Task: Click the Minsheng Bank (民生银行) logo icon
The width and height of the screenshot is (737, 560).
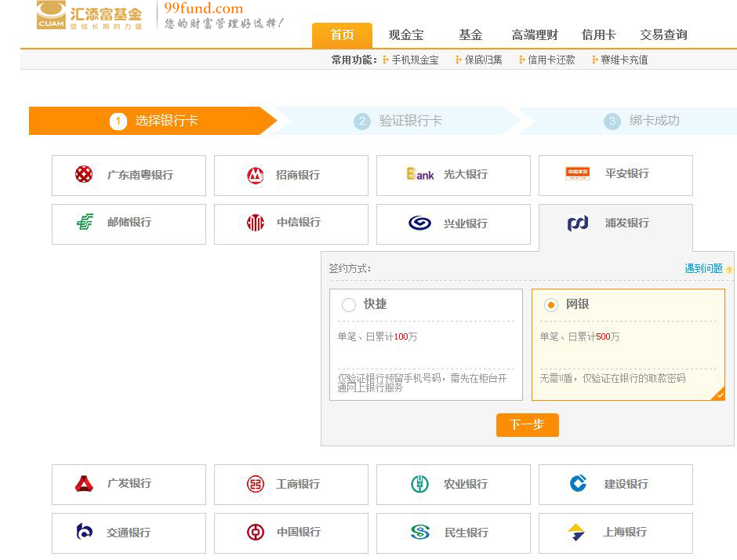Action: pos(419,533)
